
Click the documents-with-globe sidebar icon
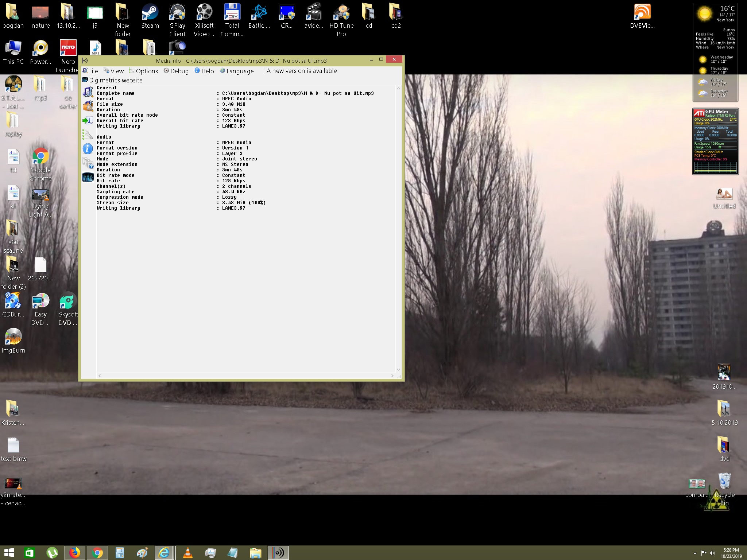point(88,163)
